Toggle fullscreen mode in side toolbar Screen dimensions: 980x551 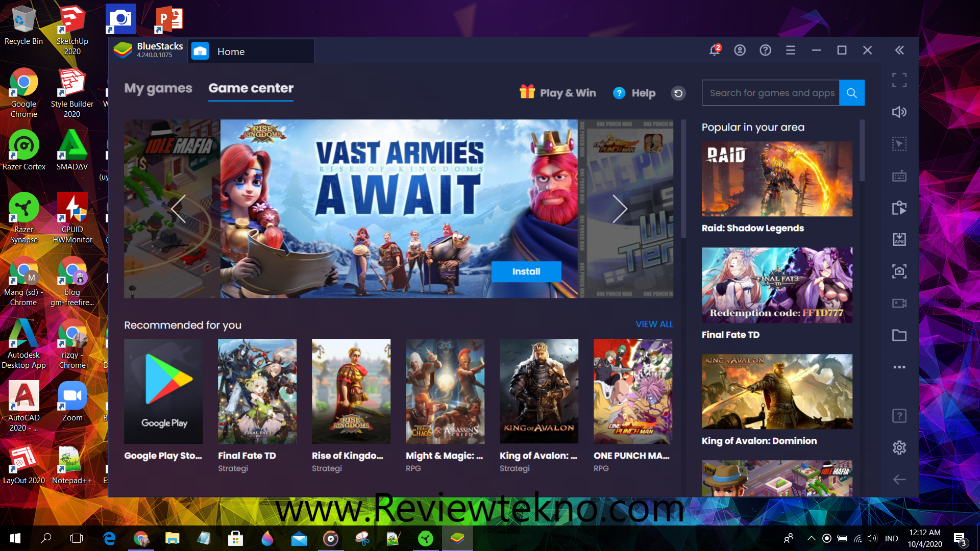click(x=899, y=80)
